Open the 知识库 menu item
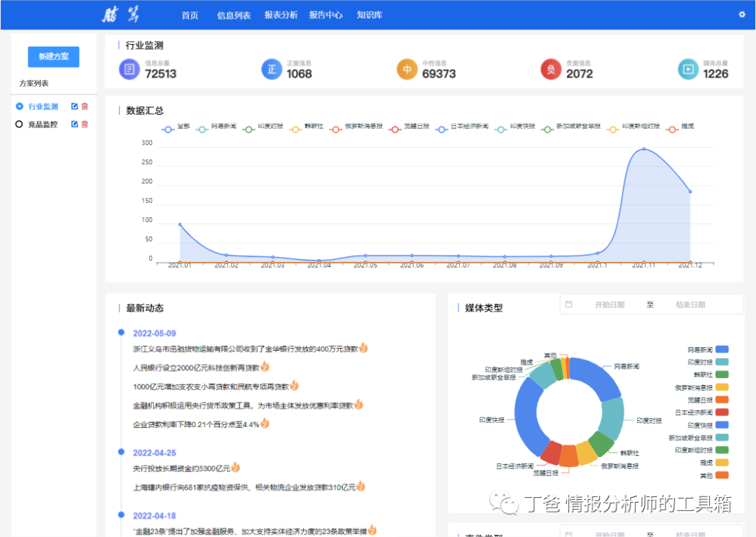This screenshot has width=756, height=537. pyautogui.click(x=370, y=15)
